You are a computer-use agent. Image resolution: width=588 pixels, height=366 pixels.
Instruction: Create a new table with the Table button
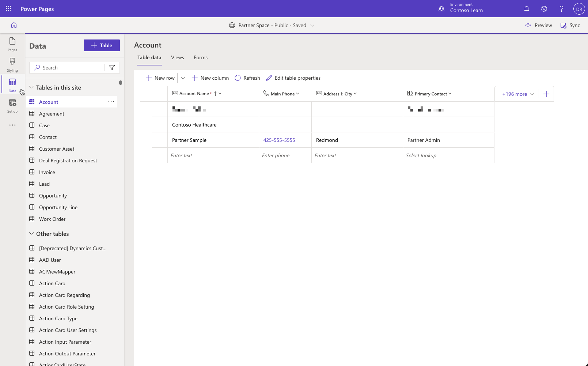pos(102,45)
